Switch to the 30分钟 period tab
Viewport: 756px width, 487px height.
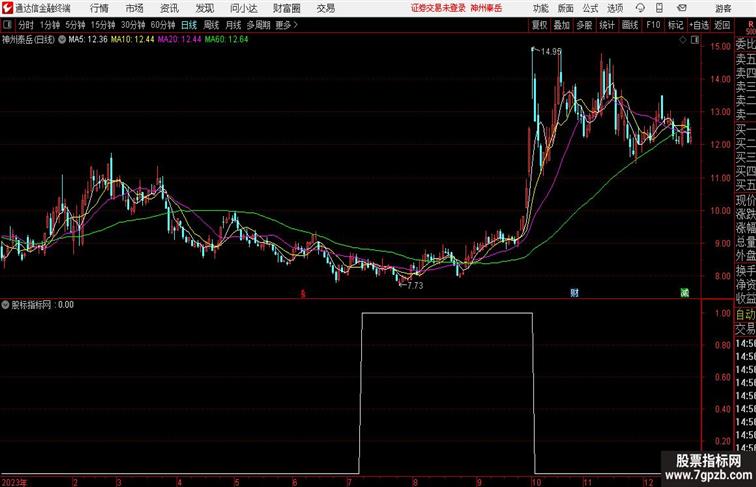click(x=133, y=25)
